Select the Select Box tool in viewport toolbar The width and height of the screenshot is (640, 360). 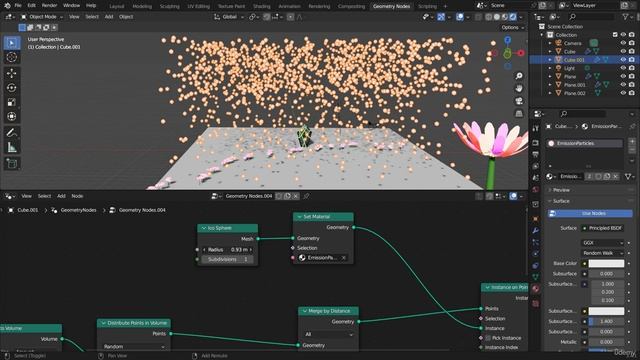12,43
